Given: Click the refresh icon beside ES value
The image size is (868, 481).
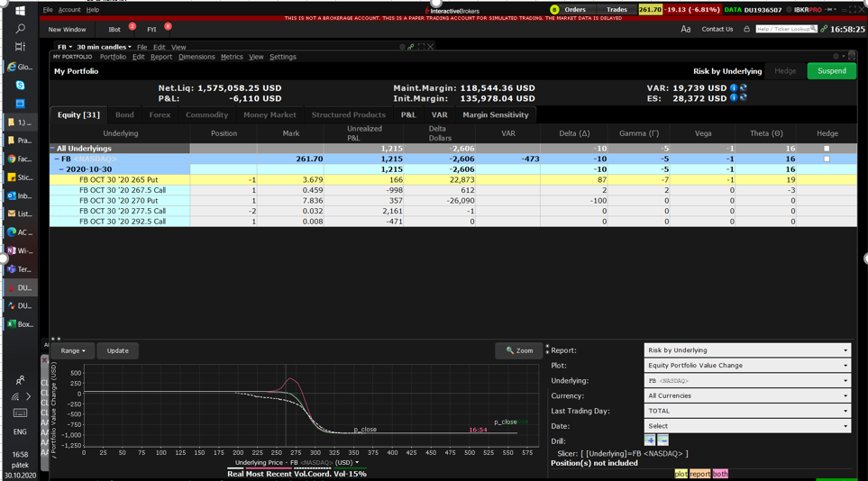Looking at the screenshot, I should coord(743,97).
